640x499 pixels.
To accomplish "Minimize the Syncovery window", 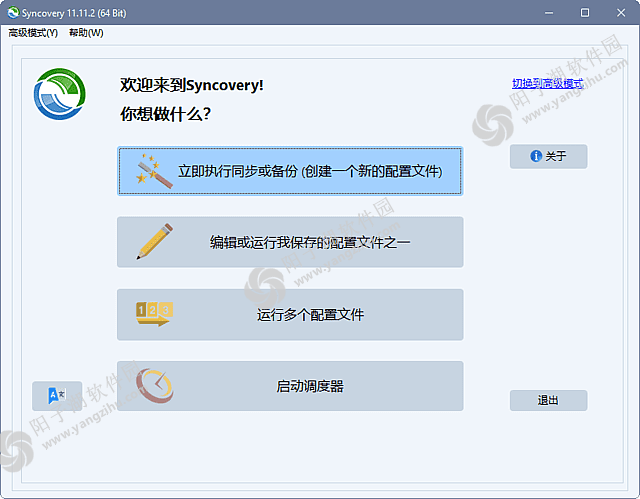I will tap(549, 13).
